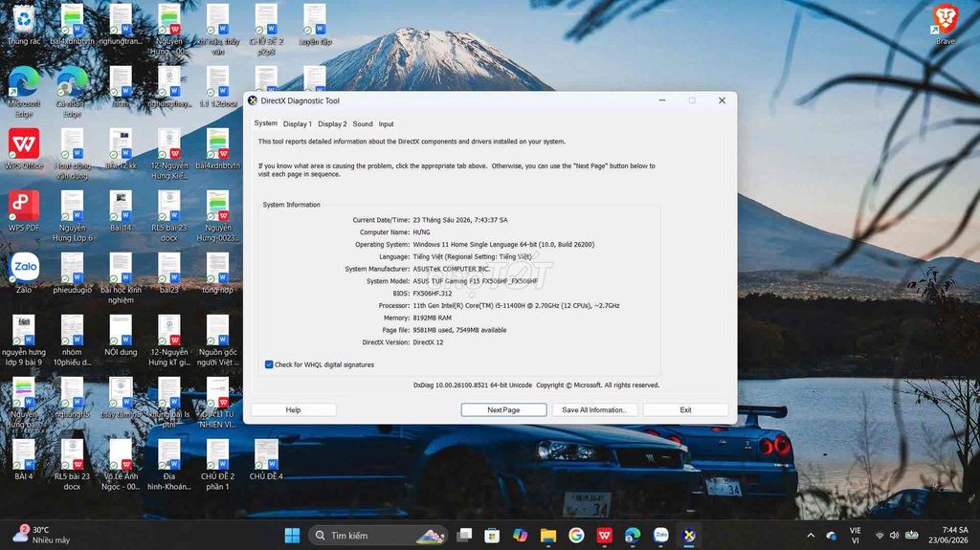
Task: Switch input language via VIE indicator
Action: (855, 536)
